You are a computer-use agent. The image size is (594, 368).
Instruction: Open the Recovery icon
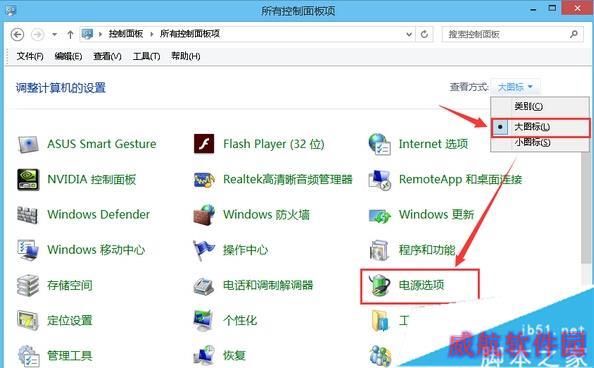204,355
